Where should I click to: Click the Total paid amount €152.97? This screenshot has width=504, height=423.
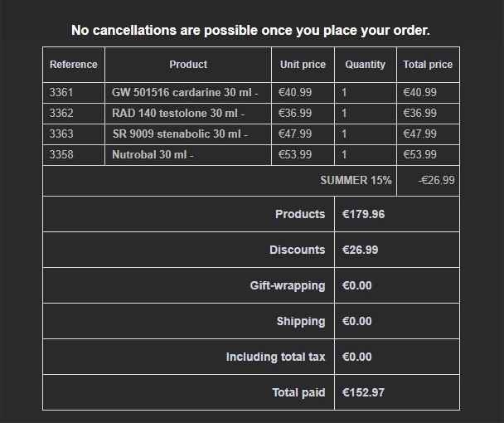click(x=364, y=393)
